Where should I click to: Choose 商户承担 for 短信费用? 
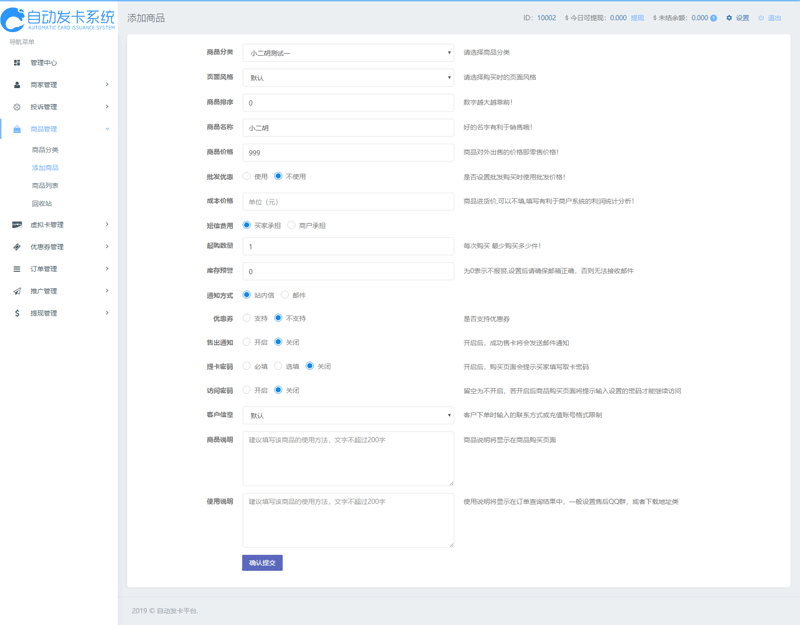coord(291,225)
